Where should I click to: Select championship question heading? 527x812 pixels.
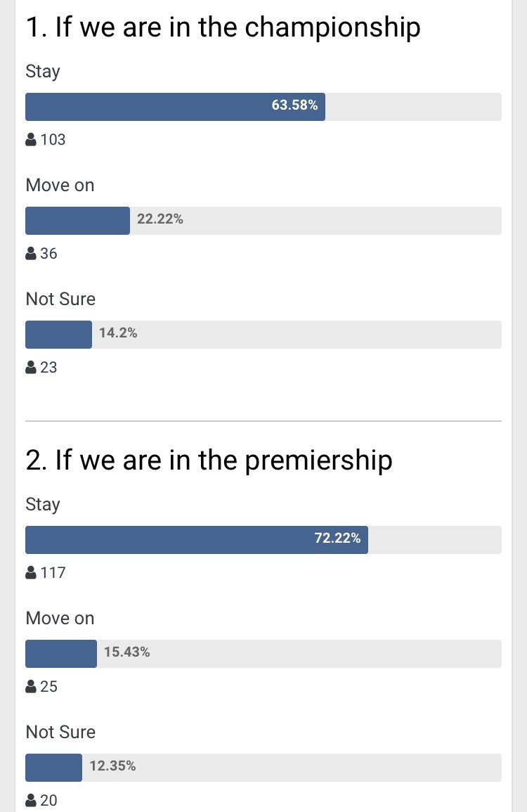[x=223, y=28]
